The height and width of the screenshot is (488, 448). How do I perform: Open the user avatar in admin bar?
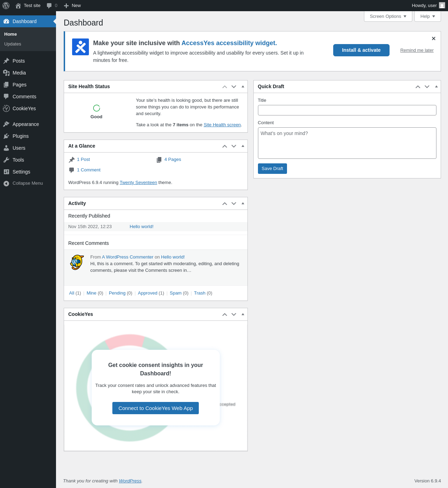(x=442, y=6)
